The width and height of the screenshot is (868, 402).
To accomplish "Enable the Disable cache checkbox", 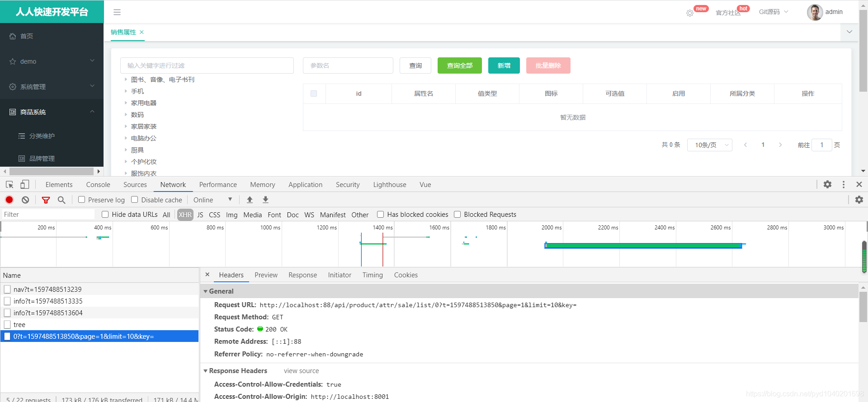I will coord(134,200).
